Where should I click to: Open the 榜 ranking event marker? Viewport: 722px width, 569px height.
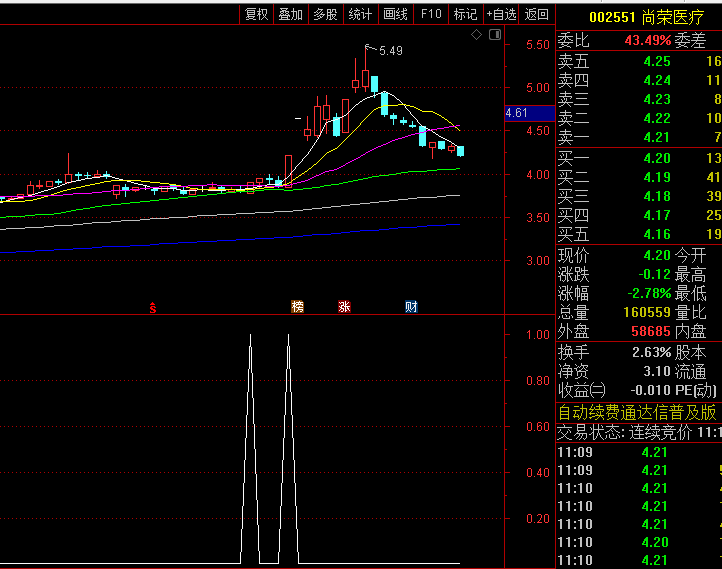(x=297, y=306)
